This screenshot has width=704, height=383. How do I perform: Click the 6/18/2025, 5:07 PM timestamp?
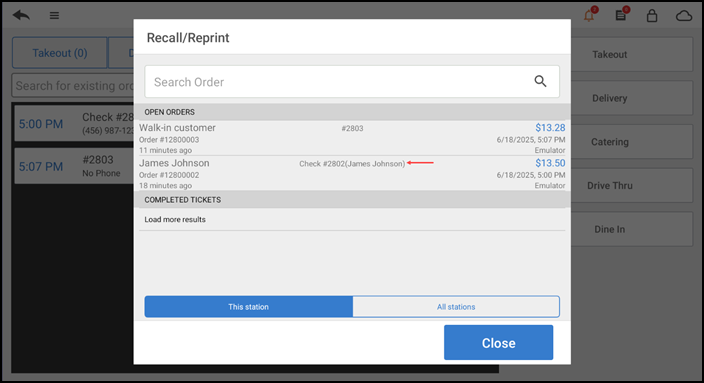coord(531,140)
